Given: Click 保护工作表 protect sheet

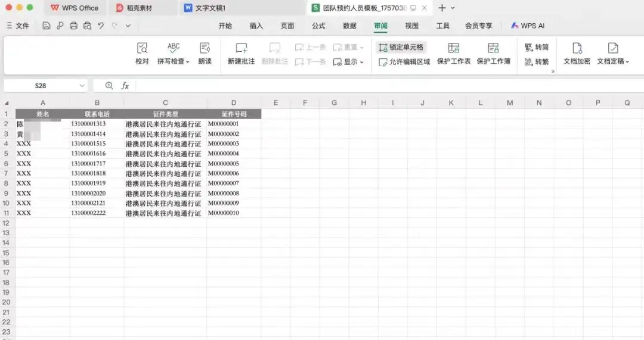Looking at the screenshot, I should tap(454, 54).
